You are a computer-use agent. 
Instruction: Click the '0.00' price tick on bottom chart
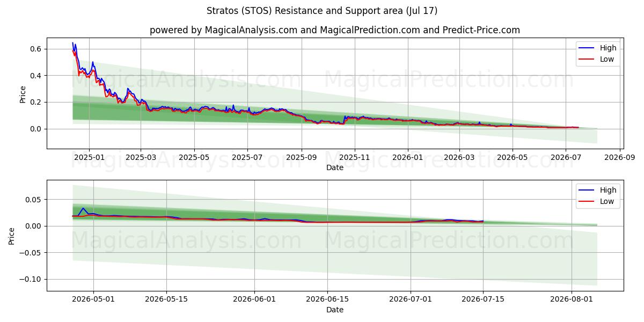(x=34, y=226)
